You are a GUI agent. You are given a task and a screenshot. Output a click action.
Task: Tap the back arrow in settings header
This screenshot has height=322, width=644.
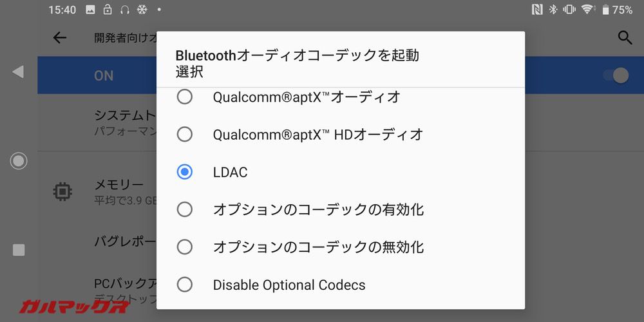[x=60, y=38]
